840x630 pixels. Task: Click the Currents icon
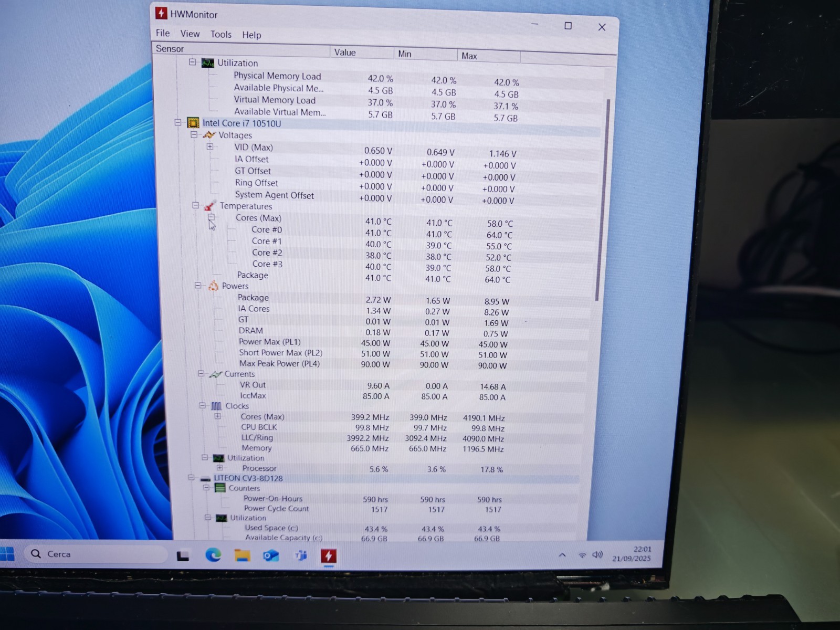(x=216, y=374)
